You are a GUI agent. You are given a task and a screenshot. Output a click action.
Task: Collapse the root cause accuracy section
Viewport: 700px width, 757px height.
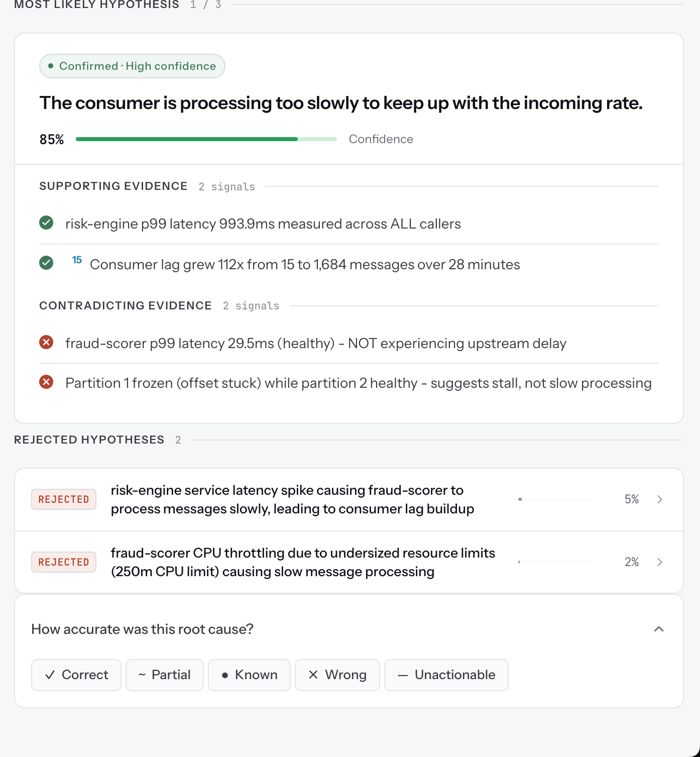pos(659,629)
